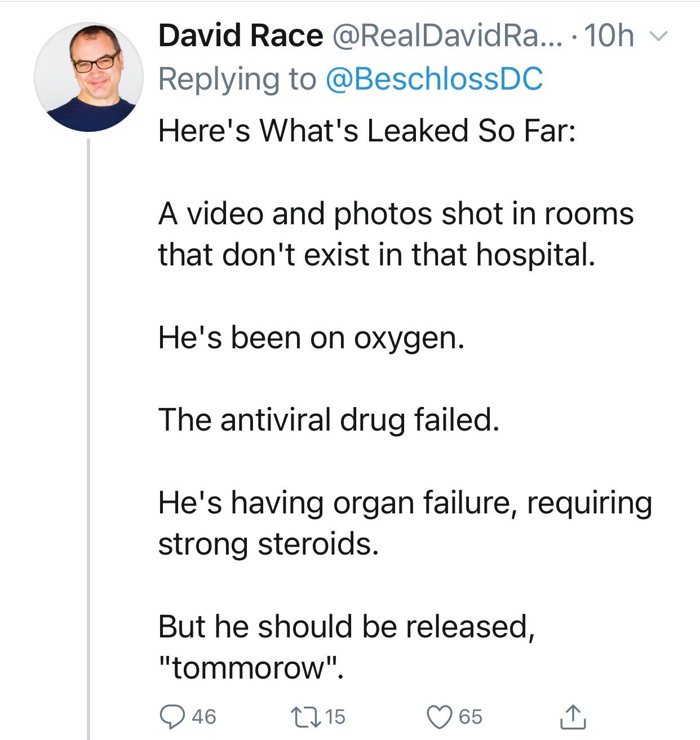
Task: Click the 46 replies count
Action: coord(203,716)
